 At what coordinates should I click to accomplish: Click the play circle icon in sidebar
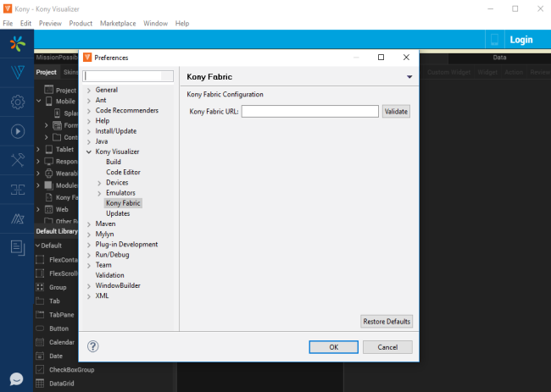point(18,131)
